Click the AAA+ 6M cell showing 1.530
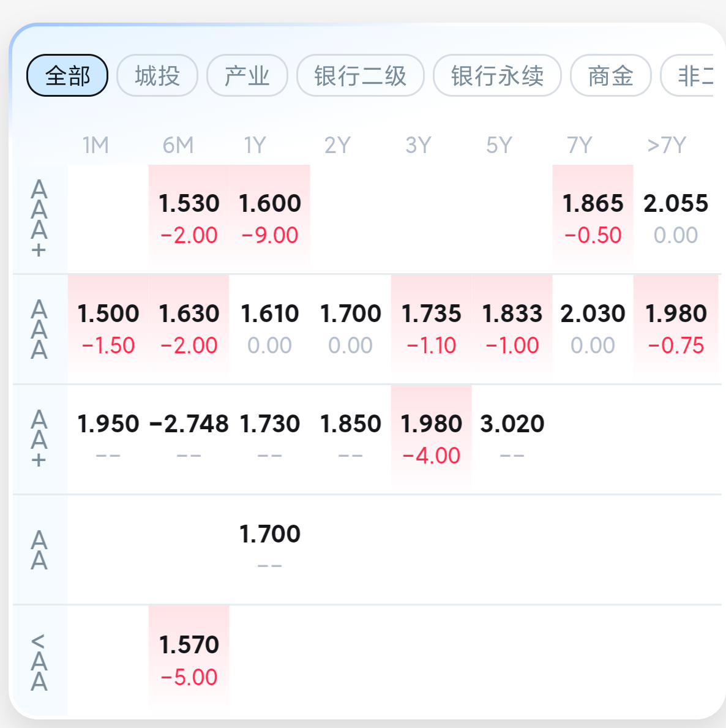 189,218
